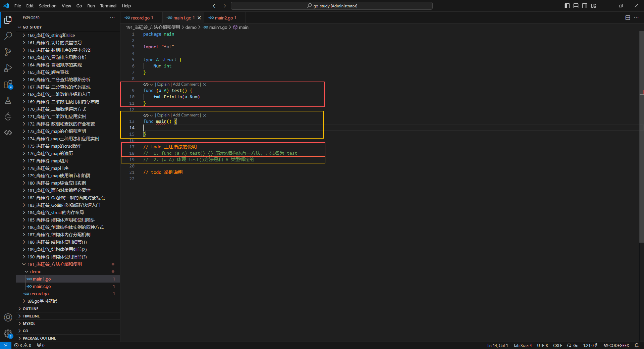The width and height of the screenshot is (644, 349).
Task: Open the Search view
Action: tap(8, 36)
